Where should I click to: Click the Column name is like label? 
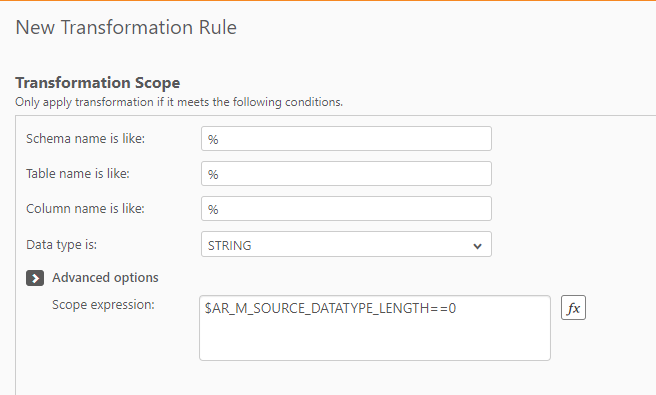pyautogui.click(x=85, y=208)
